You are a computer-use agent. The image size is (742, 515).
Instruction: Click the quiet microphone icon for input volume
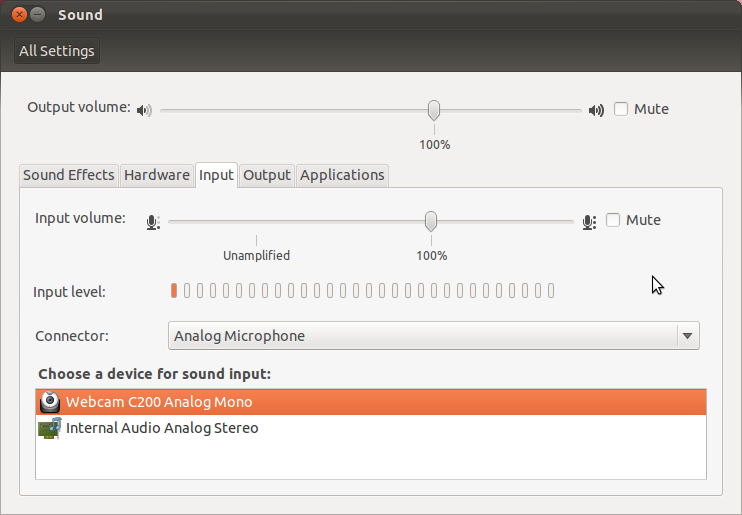[152, 221]
